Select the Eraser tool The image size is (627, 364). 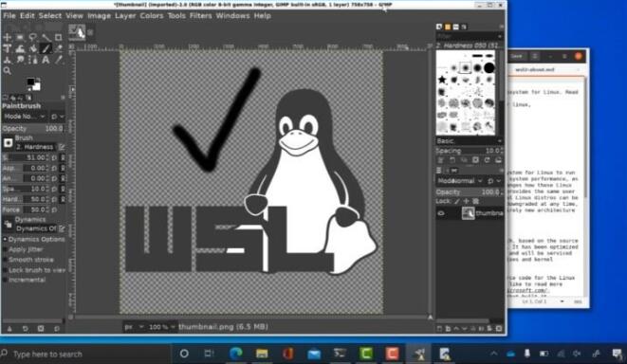pos(59,48)
